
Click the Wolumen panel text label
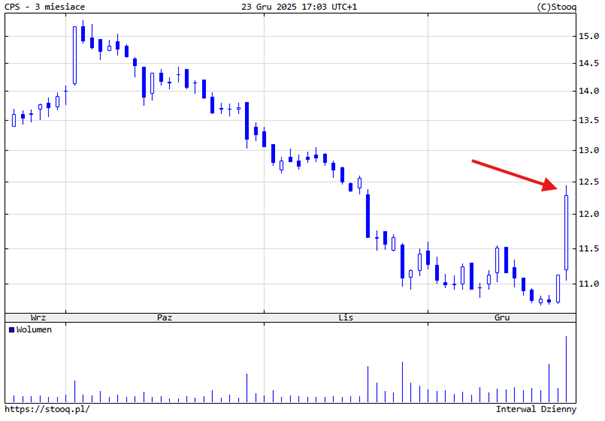[34, 329]
